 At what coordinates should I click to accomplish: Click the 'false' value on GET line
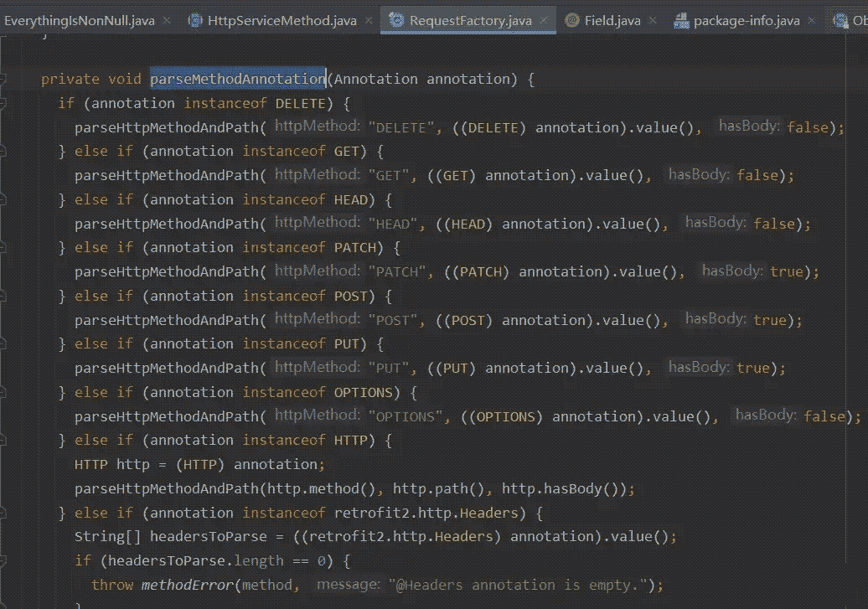(757, 175)
